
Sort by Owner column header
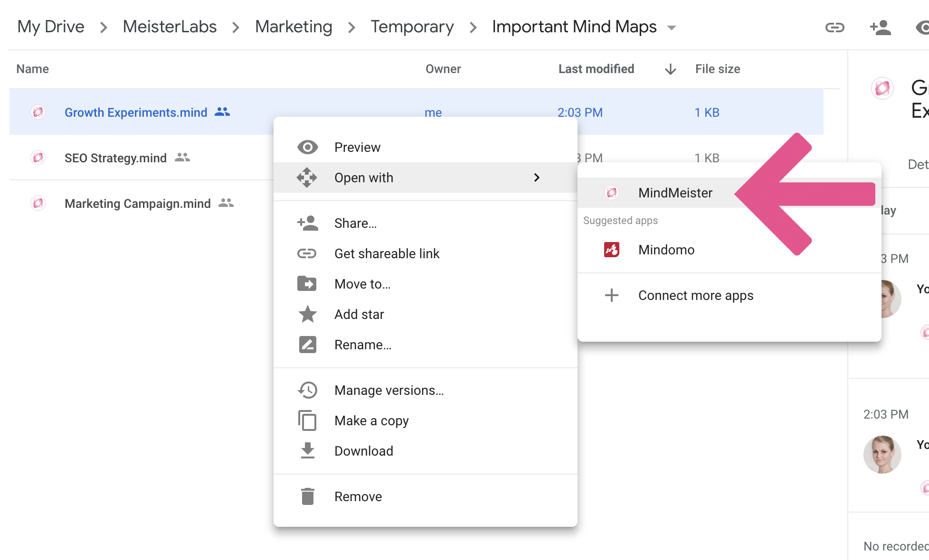443,69
